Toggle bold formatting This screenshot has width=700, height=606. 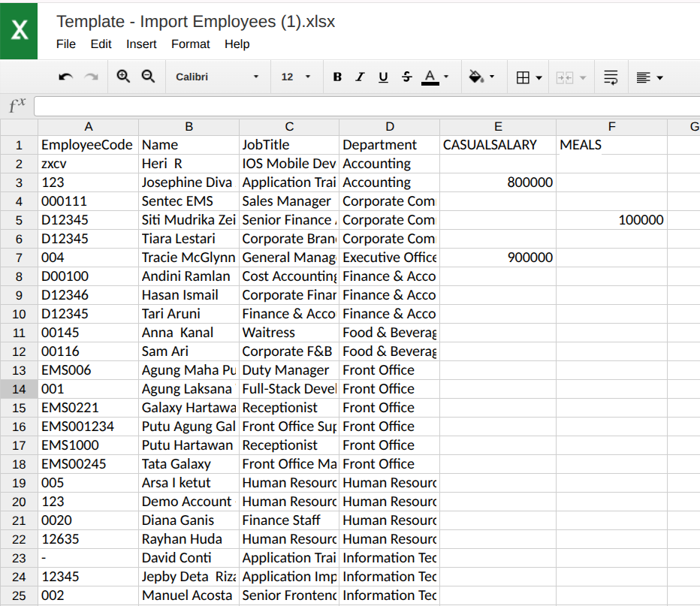337,77
